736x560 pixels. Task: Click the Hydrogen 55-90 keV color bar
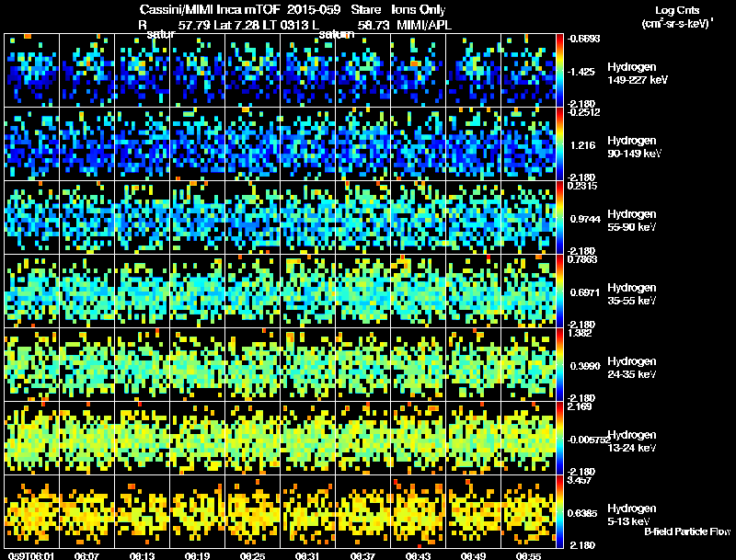tap(559, 218)
